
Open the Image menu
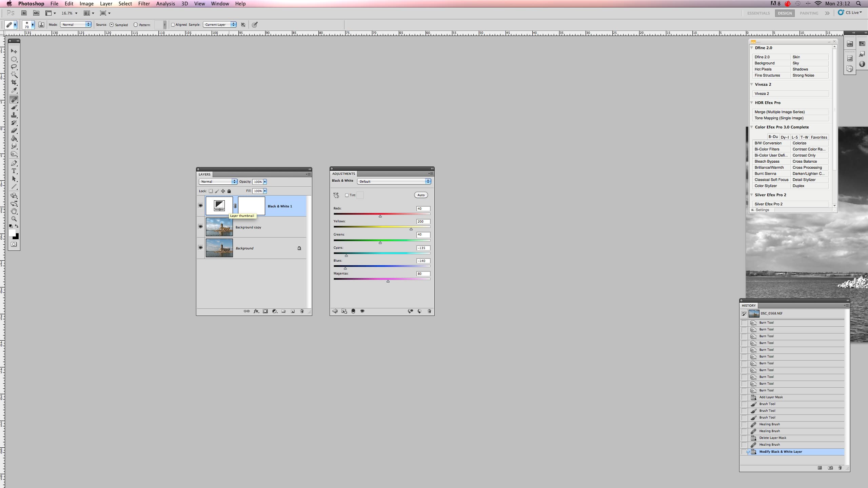(86, 4)
